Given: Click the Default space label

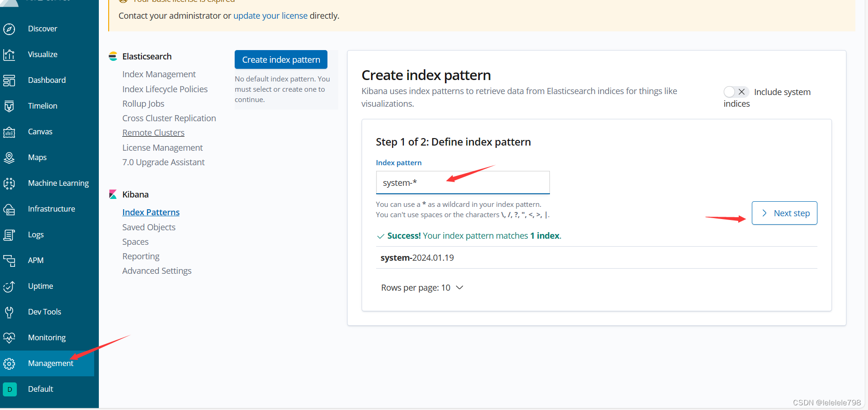Looking at the screenshot, I should tap(41, 389).
